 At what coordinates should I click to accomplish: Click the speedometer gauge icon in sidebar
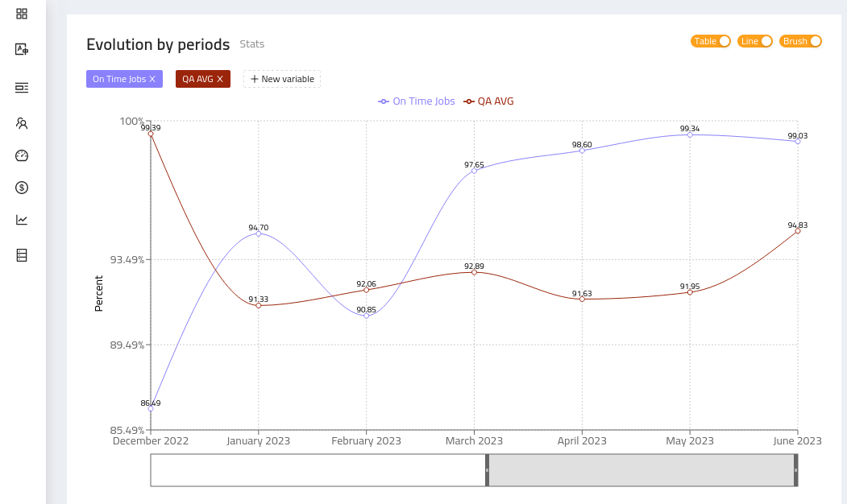[22, 155]
